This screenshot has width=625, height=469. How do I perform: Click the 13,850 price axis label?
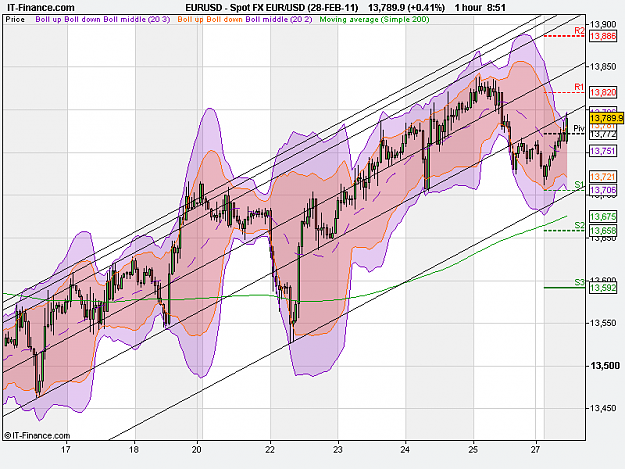[603, 67]
